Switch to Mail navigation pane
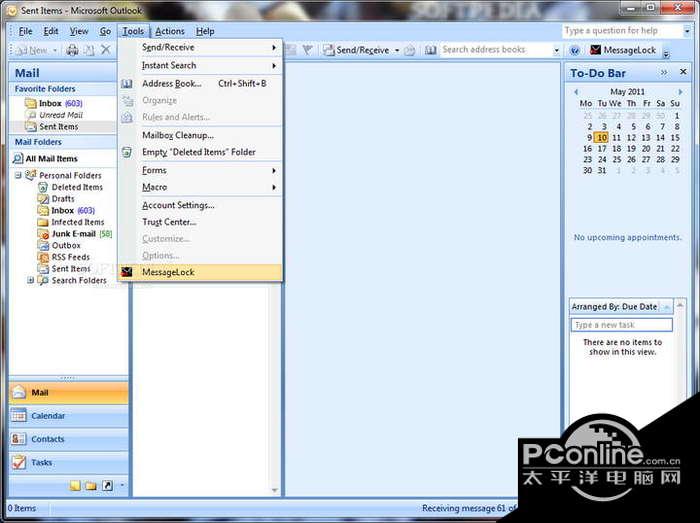Image resolution: width=700 pixels, height=523 pixels. [x=68, y=393]
